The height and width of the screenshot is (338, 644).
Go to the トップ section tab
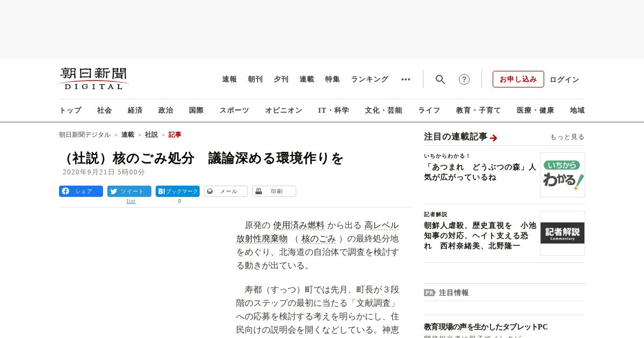(70, 111)
